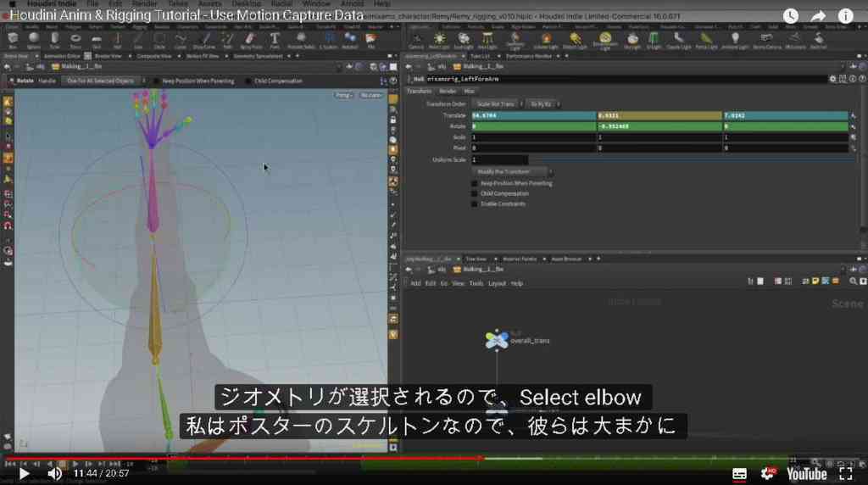Click the Uniform Scale slider track
This screenshot has height=485, width=868.
tap(691, 159)
